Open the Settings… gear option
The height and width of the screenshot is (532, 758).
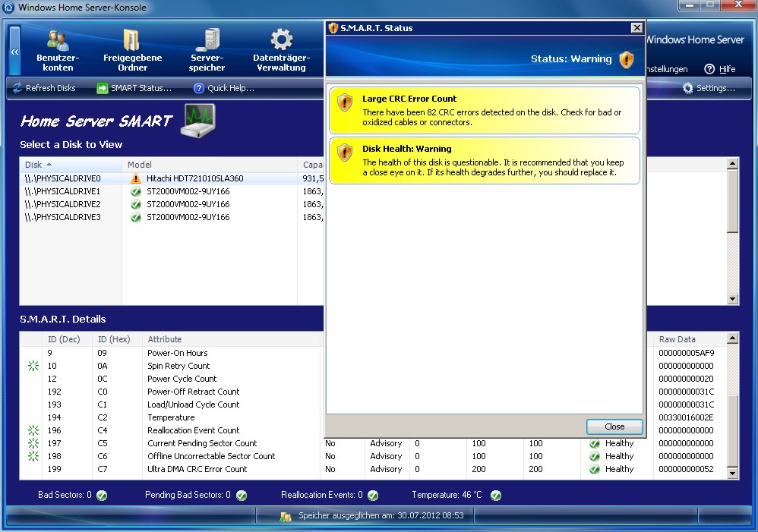709,88
